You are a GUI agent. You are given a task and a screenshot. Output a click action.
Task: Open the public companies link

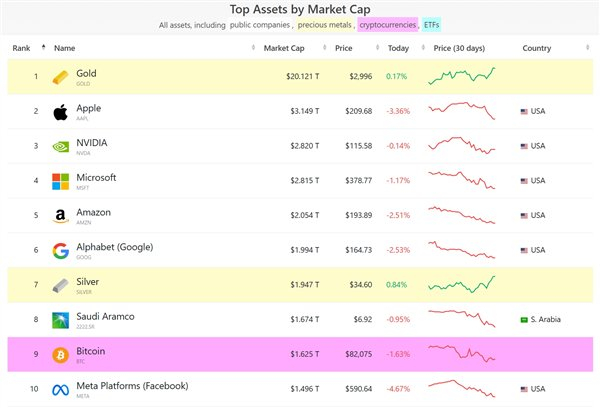tap(260, 24)
